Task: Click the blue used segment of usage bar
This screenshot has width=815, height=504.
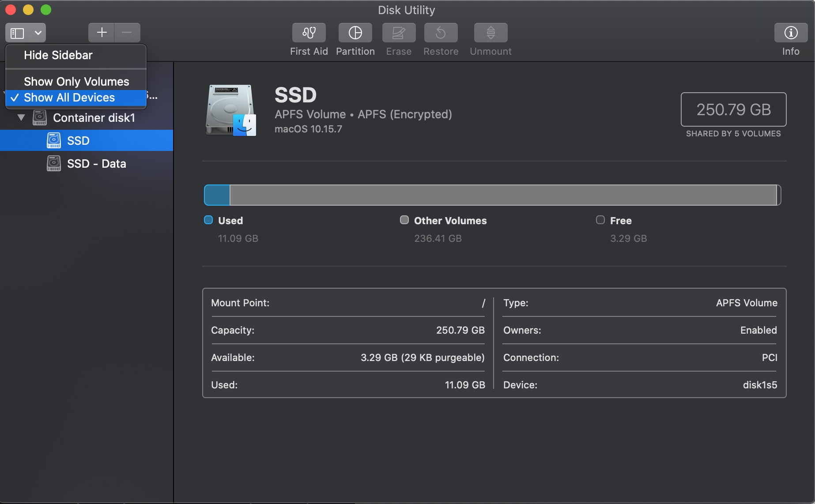Action: point(217,195)
